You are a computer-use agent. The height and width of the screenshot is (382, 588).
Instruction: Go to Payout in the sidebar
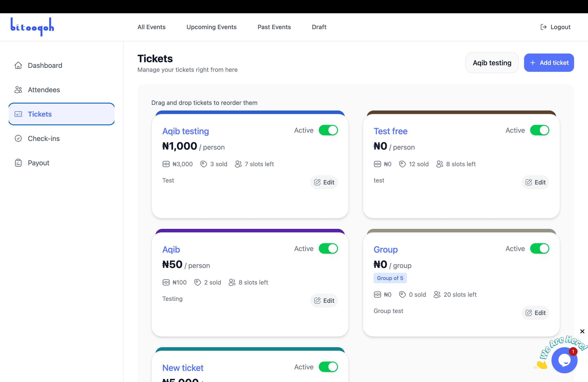coord(62,163)
